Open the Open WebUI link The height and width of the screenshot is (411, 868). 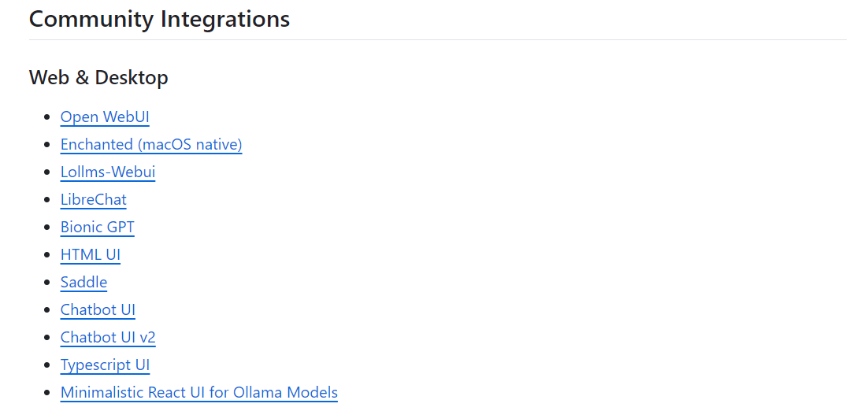105,117
